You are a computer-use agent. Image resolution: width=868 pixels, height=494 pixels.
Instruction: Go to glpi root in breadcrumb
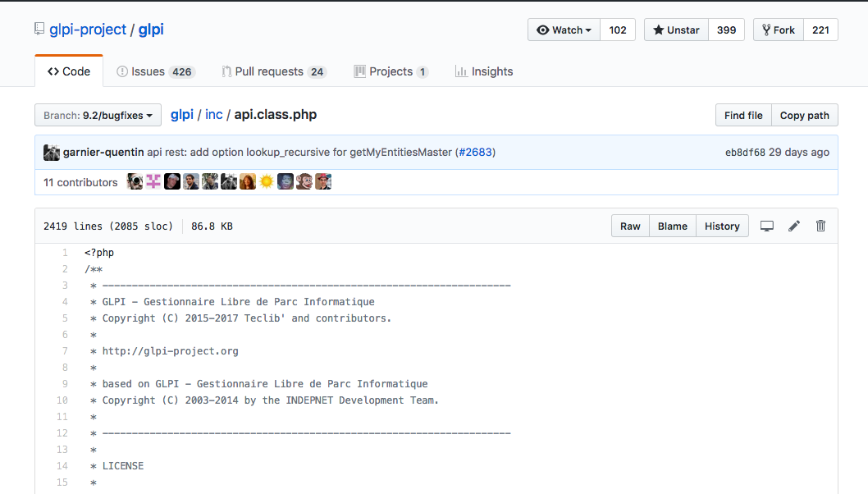click(182, 115)
